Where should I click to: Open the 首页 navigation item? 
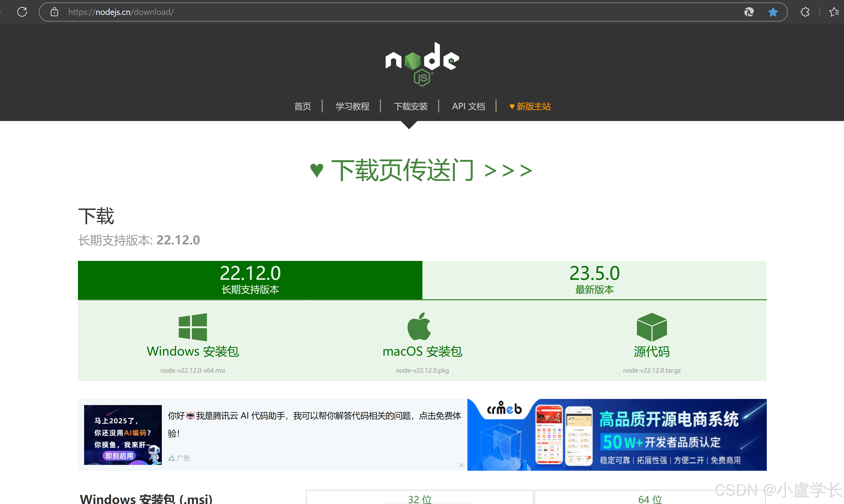pyautogui.click(x=302, y=106)
